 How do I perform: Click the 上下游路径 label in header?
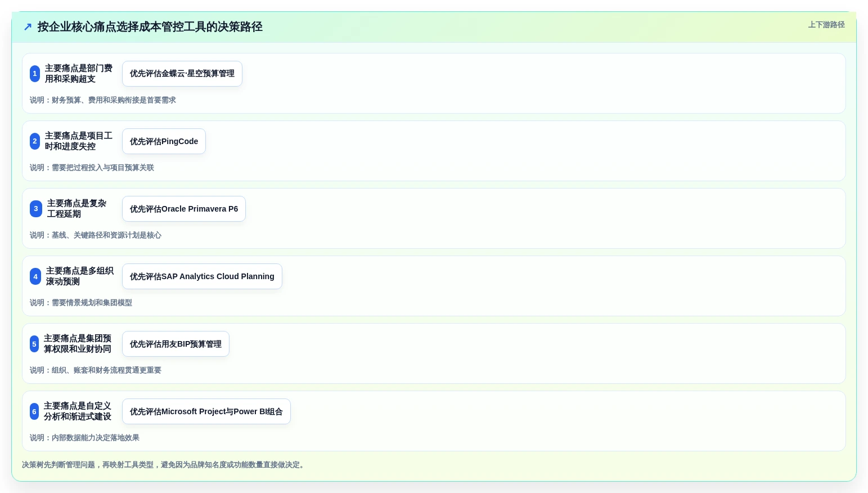(826, 25)
